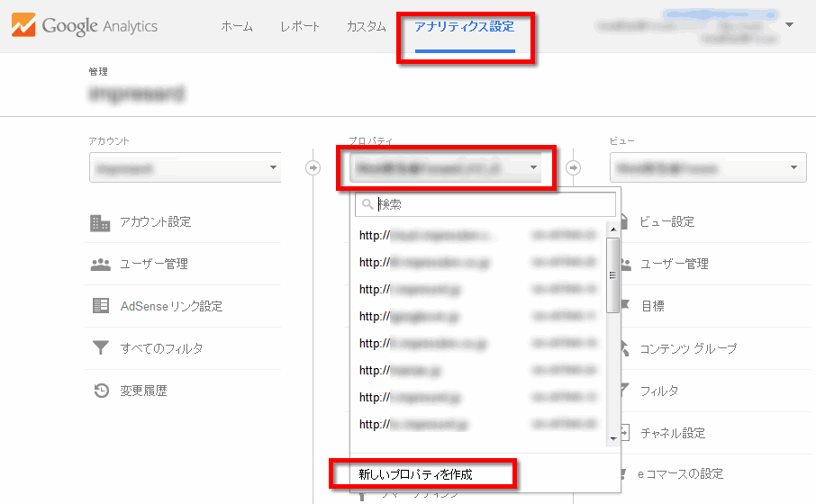The width and height of the screenshot is (816, 504).
Task: Collapse the プロパティ dropdown selector
Action: click(447, 167)
